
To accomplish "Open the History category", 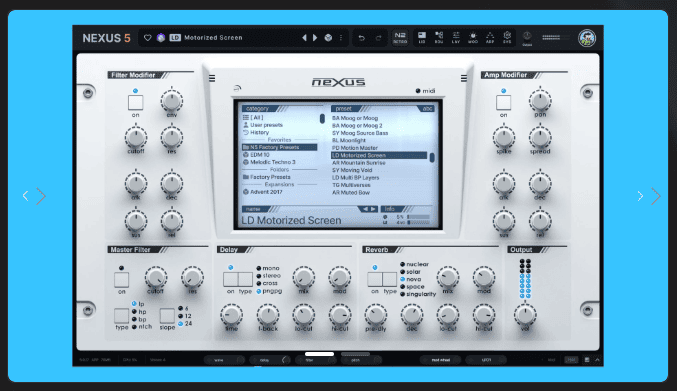I will 256,132.
